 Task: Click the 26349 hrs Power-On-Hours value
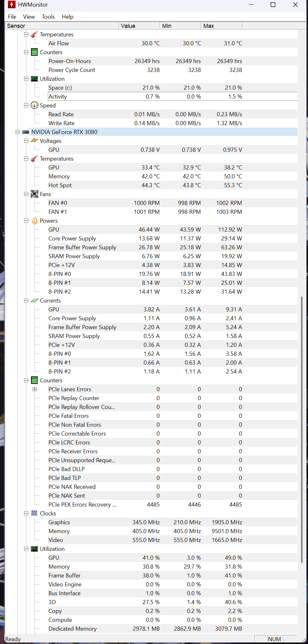147,61
